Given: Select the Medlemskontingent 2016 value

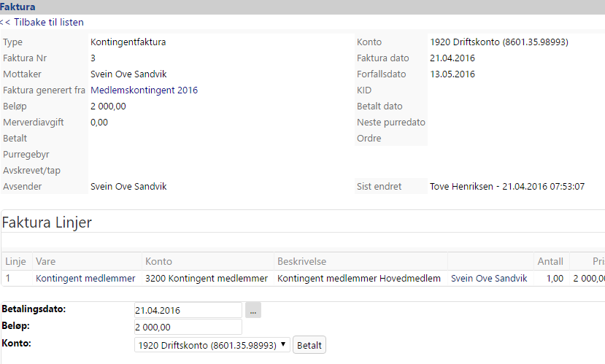Looking at the screenshot, I should click(x=144, y=90).
